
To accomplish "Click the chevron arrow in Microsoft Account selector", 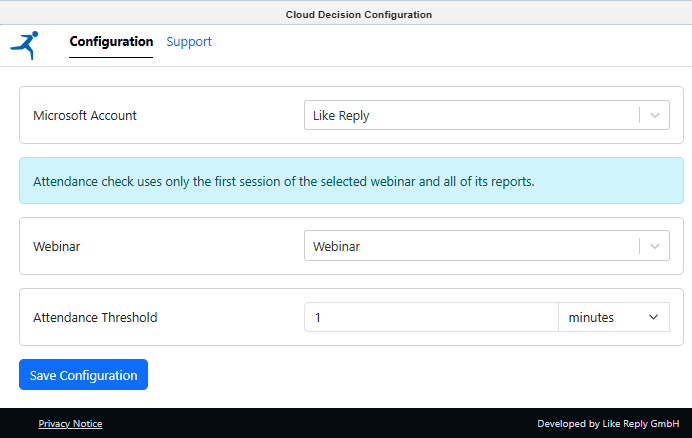I will coord(655,115).
